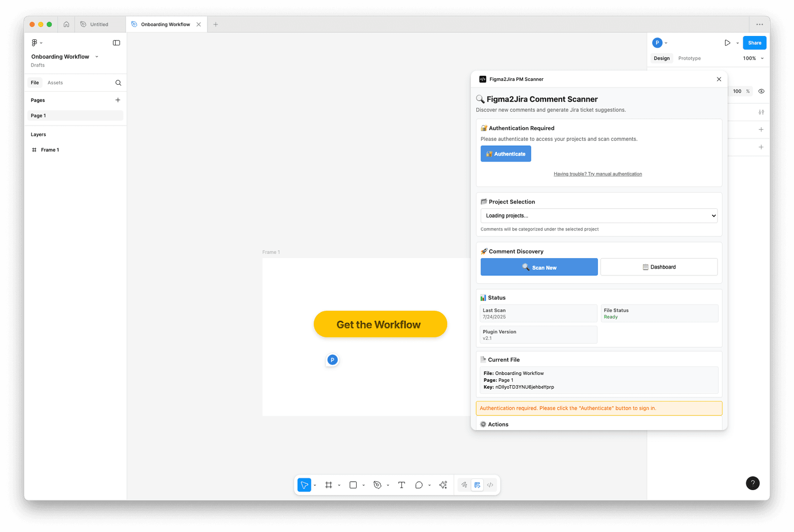Expand the Rectangle tool options chevron
The width and height of the screenshot is (794, 532).
364,485
